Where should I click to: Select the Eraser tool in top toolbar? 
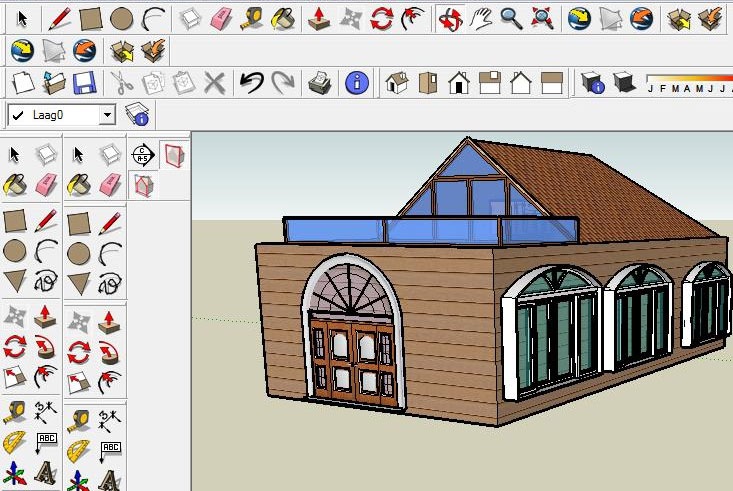click(x=221, y=19)
